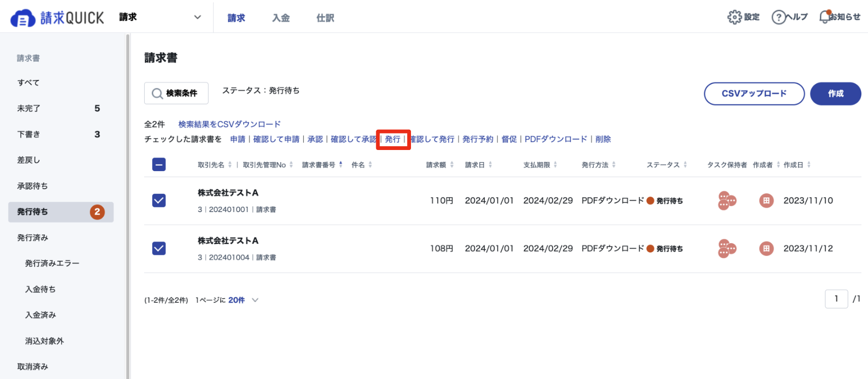The image size is (868, 379).
Task: Click the 請求QUICK cloud logo icon
Action: [23, 18]
